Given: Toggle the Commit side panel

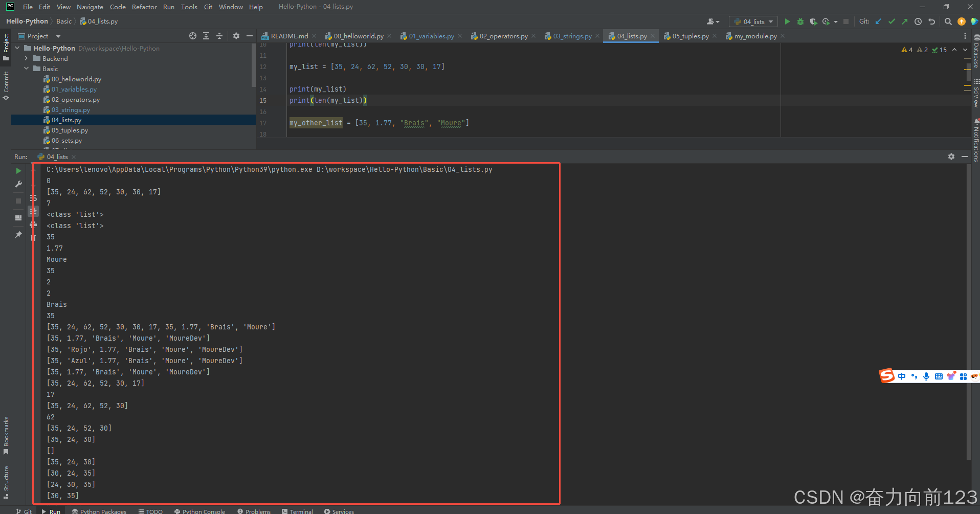Looking at the screenshot, I should pyautogui.click(x=6, y=85).
